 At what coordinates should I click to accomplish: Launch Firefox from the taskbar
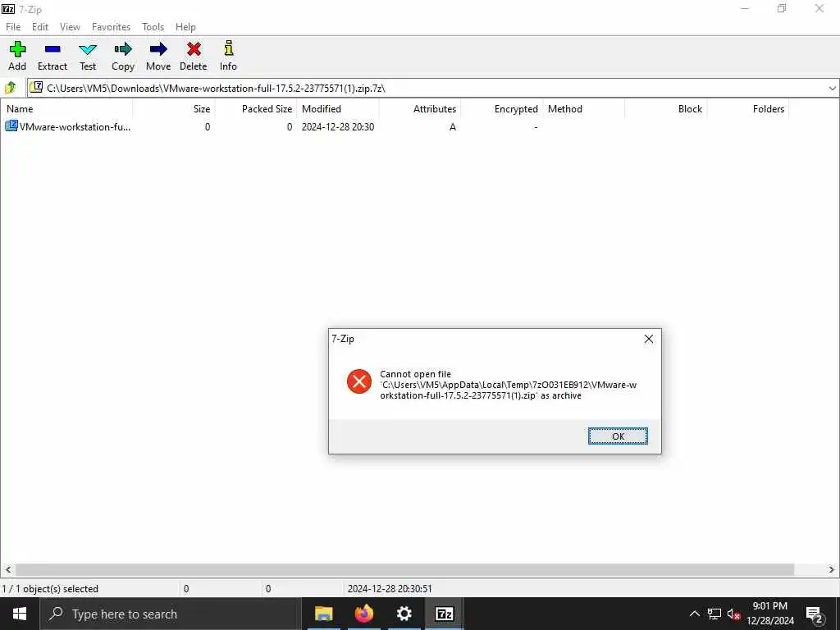coord(363,614)
